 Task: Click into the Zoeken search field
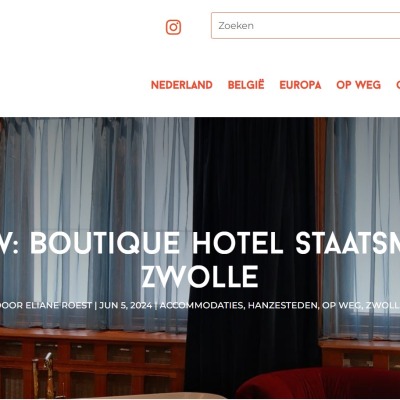coord(305,26)
